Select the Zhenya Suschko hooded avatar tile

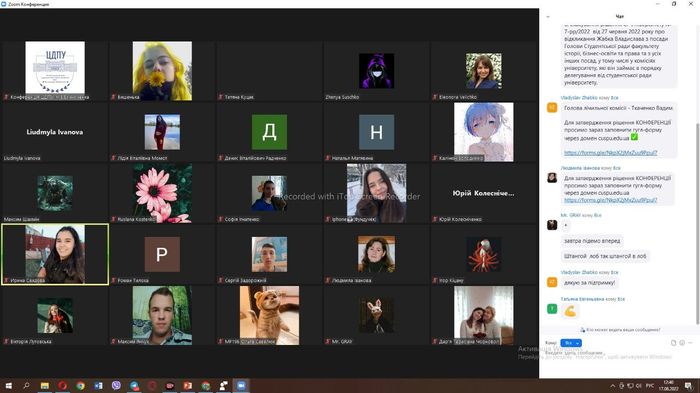[376, 71]
